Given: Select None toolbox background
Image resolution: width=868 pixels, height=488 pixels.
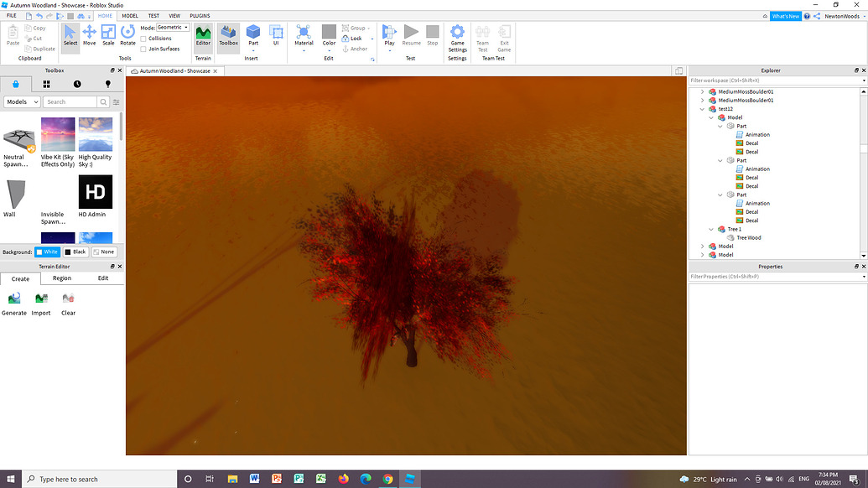Looking at the screenshot, I should (x=103, y=252).
